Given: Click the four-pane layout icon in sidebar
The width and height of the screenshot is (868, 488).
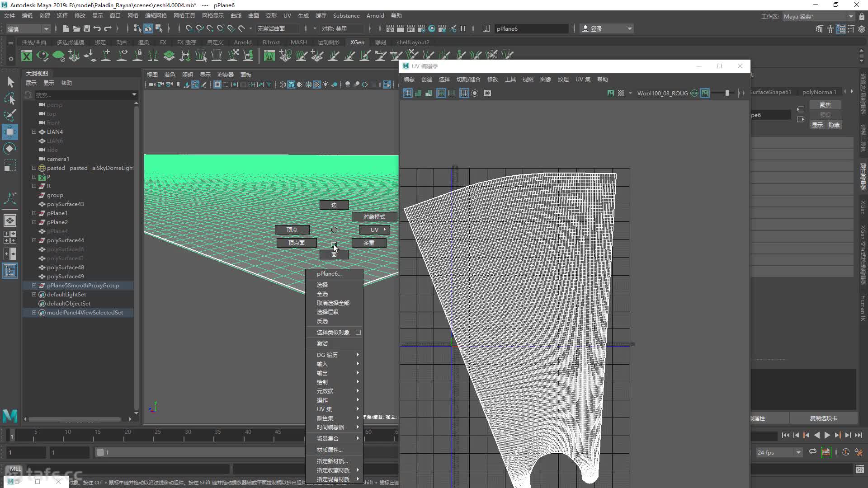Looking at the screenshot, I should click(x=9, y=237).
